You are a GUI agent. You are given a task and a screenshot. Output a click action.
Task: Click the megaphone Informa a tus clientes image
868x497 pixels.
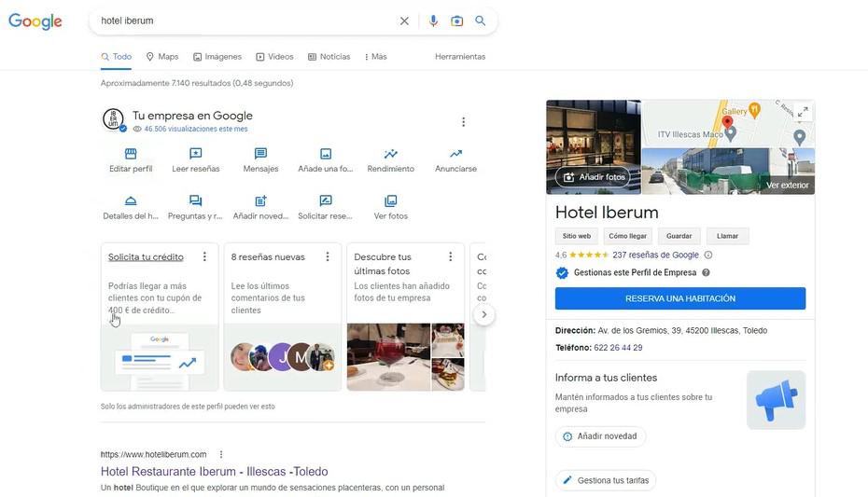777,400
